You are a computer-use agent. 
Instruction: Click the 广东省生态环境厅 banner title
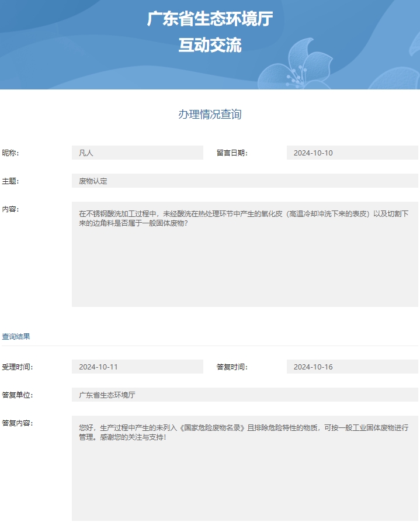pos(210,19)
